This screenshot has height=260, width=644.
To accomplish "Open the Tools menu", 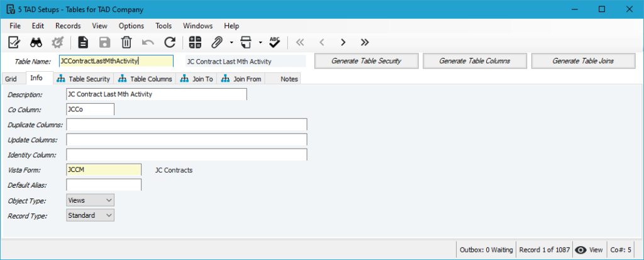I will click(x=164, y=26).
